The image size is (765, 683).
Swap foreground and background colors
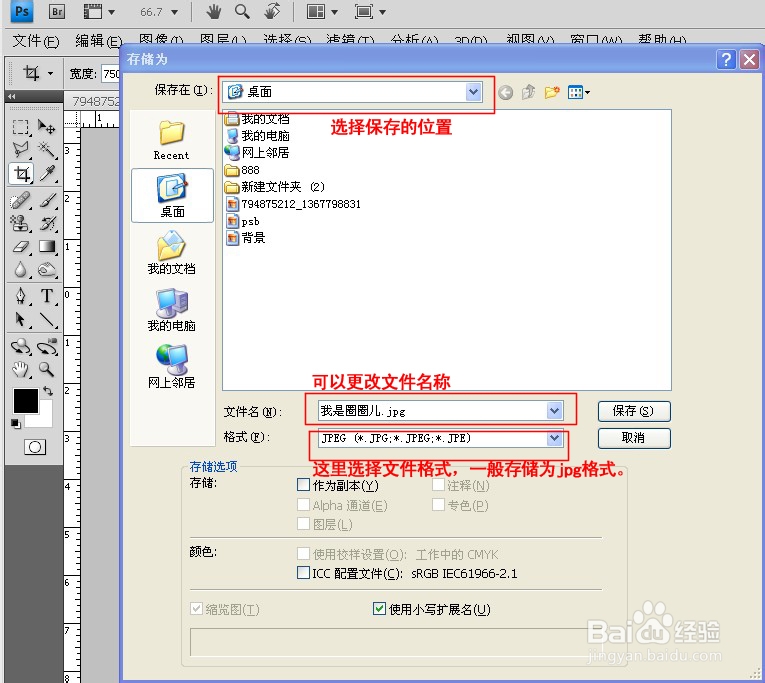48,391
